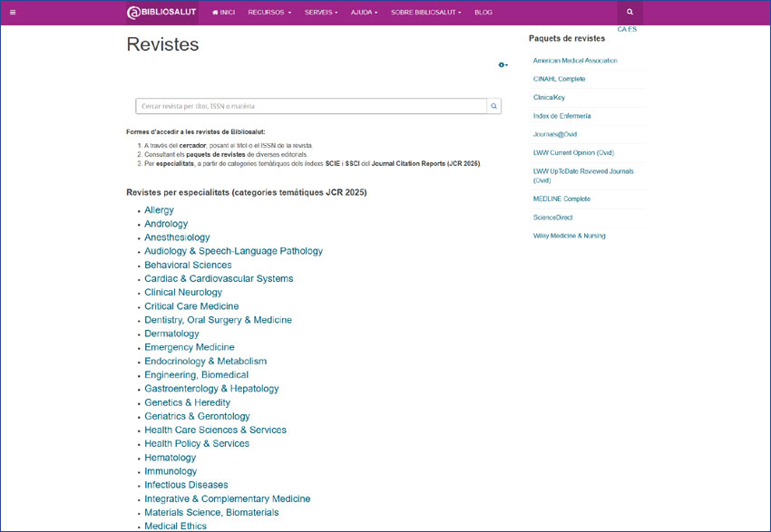Open Cardiac & Cardiovascular Systems category

(219, 279)
